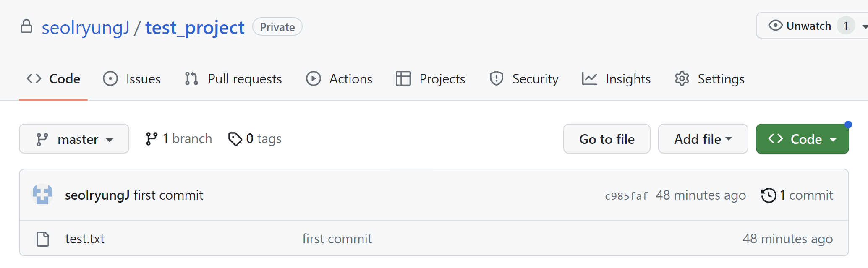Screen dimensions: 868x268
Task: Expand the Unwatch options caret
Action: (x=865, y=26)
